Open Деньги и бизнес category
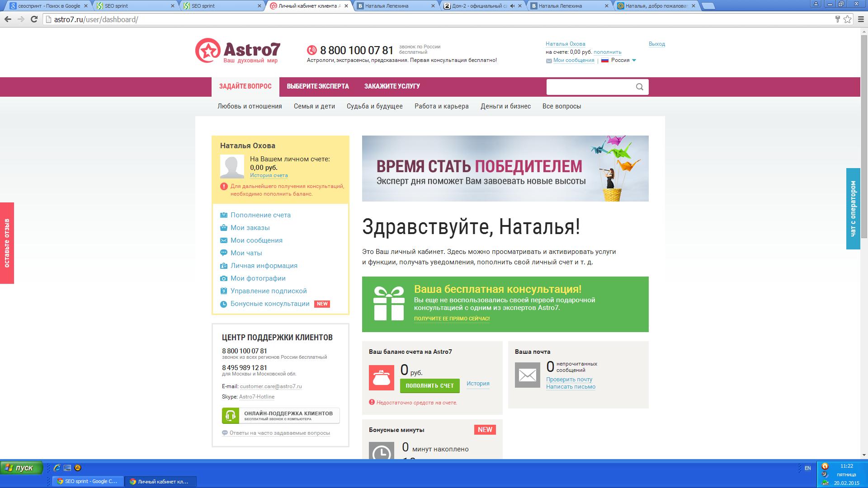The image size is (868, 488). [505, 106]
